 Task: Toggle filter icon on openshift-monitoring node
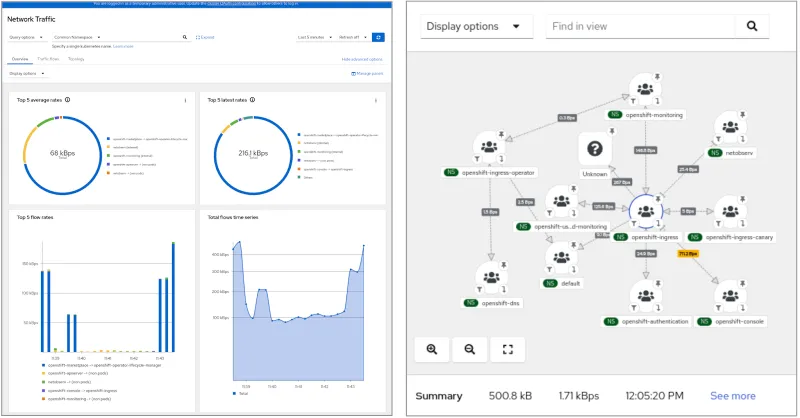[x=633, y=101]
